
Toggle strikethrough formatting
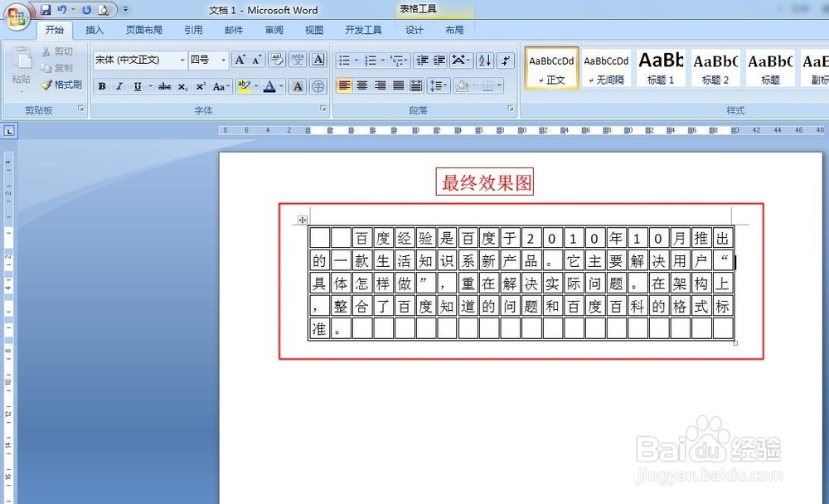pyautogui.click(x=164, y=86)
